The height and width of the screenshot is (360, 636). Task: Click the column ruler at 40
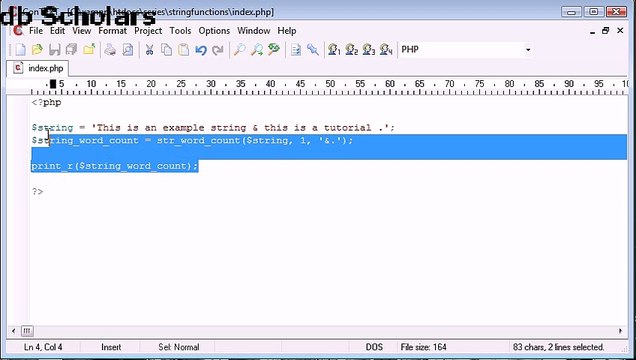pyautogui.click(x=270, y=84)
